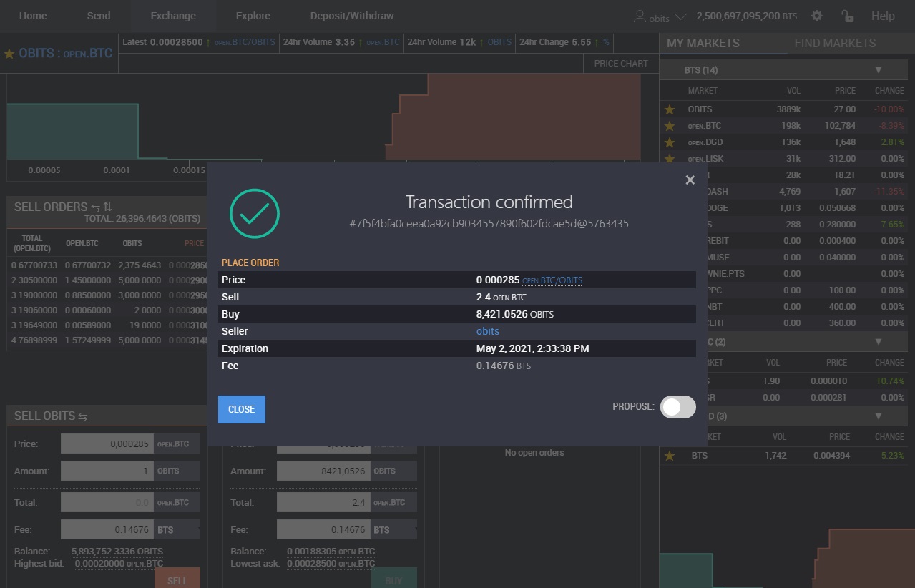Select the Exchange menu item
This screenshot has width=915, height=588.
coord(173,16)
